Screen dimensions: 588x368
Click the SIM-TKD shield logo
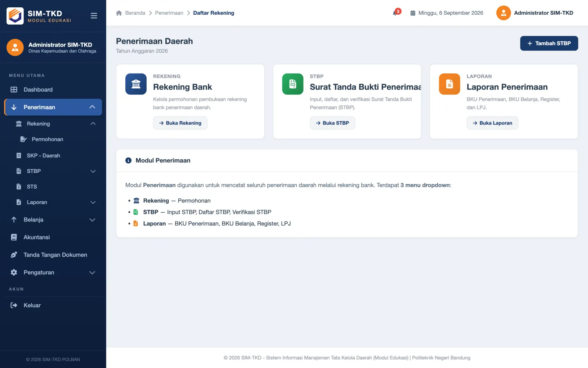[15, 16]
